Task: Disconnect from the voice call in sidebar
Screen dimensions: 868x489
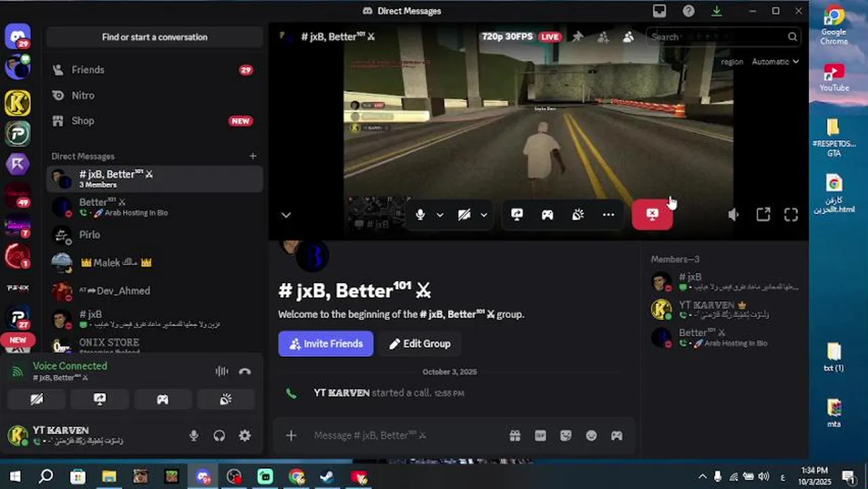Action: pyautogui.click(x=245, y=371)
